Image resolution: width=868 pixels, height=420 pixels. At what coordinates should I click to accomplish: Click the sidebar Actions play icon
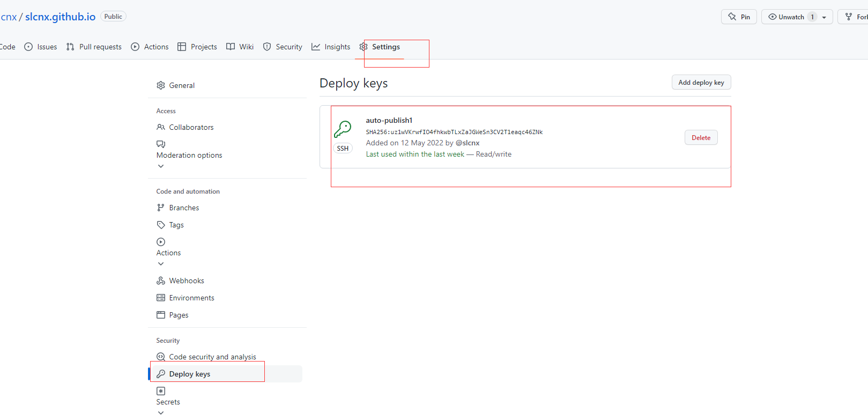click(x=161, y=242)
